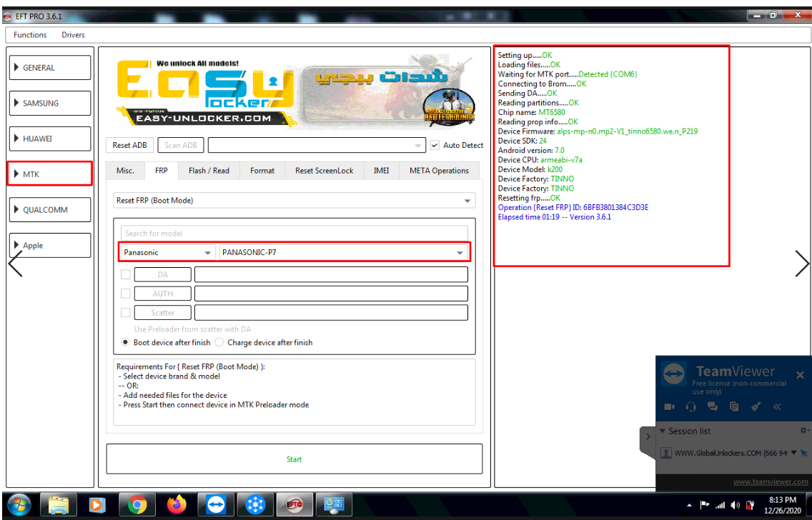Switch to TeamViewer taskbar icon
The height and width of the screenshot is (520, 812).
[x=215, y=504]
